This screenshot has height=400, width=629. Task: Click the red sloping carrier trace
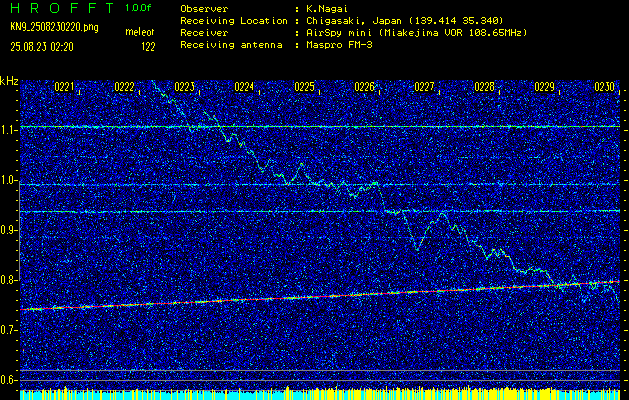[x=320, y=296]
